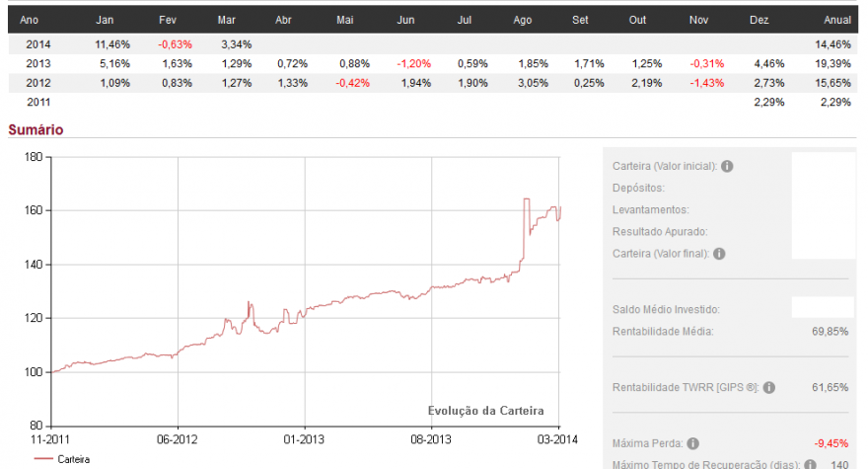Viewport: 868px width, 469px height.
Task: Click the Saldo Médio Investido value box
Action: coord(823,307)
